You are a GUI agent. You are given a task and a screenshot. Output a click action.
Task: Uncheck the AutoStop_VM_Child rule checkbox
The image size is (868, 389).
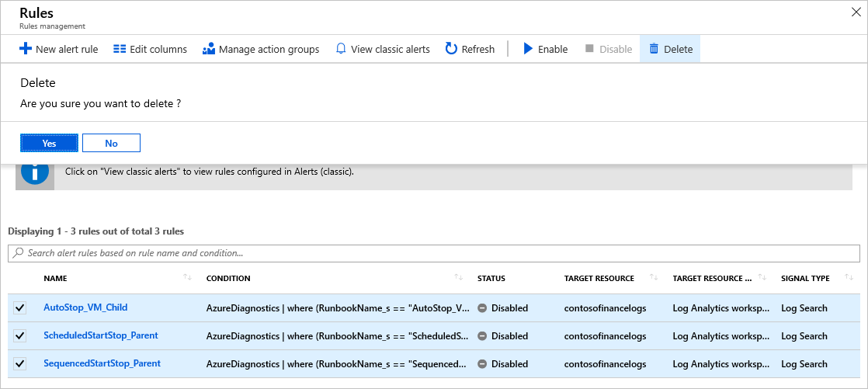pyautogui.click(x=19, y=308)
